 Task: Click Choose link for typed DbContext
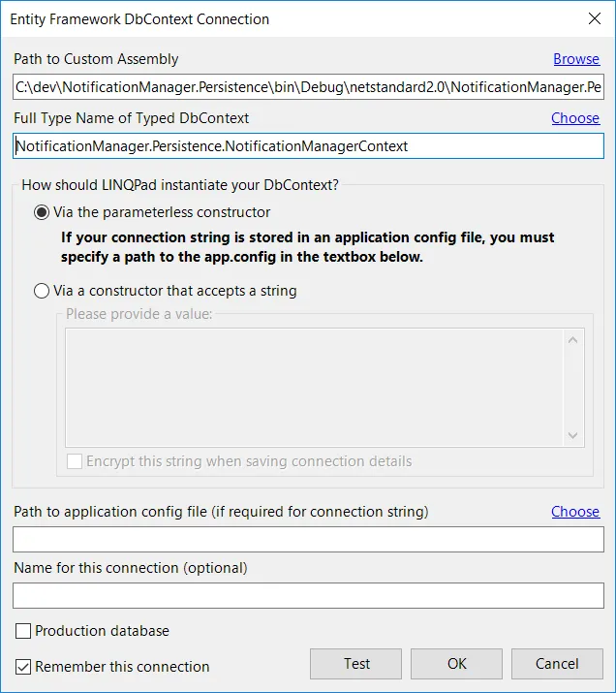(575, 118)
